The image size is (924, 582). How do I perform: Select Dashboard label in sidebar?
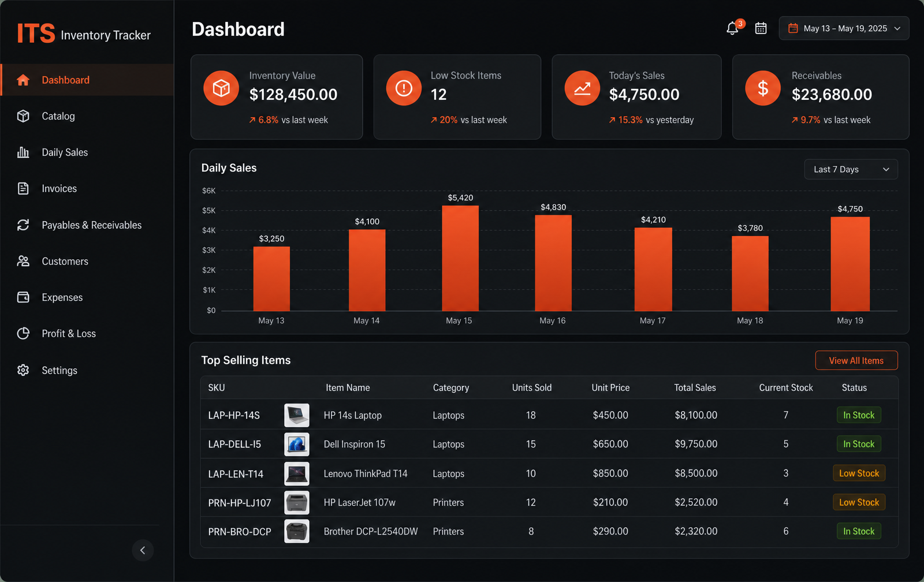pyautogui.click(x=65, y=80)
